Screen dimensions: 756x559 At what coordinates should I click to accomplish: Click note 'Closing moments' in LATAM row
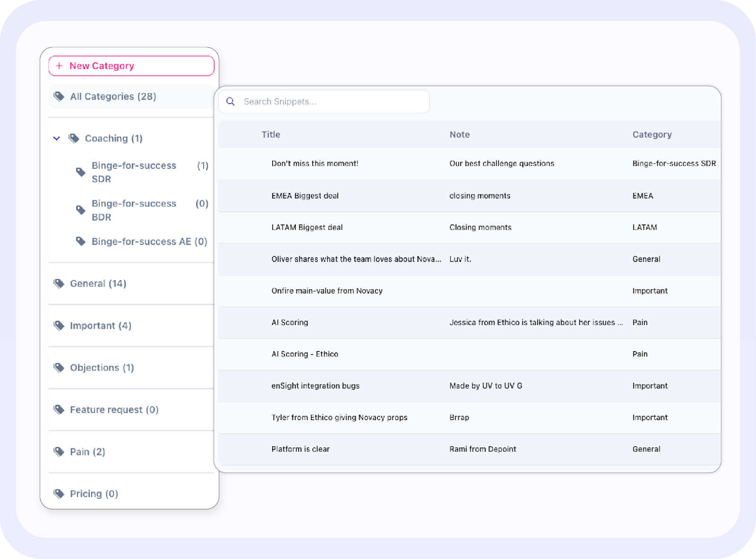tap(480, 227)
